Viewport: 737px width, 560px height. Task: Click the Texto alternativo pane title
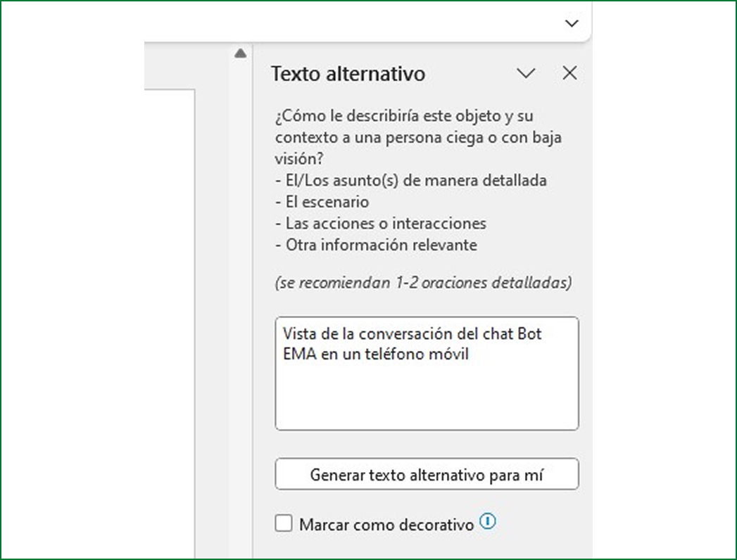pyautogui.click(x=348, y=74)
